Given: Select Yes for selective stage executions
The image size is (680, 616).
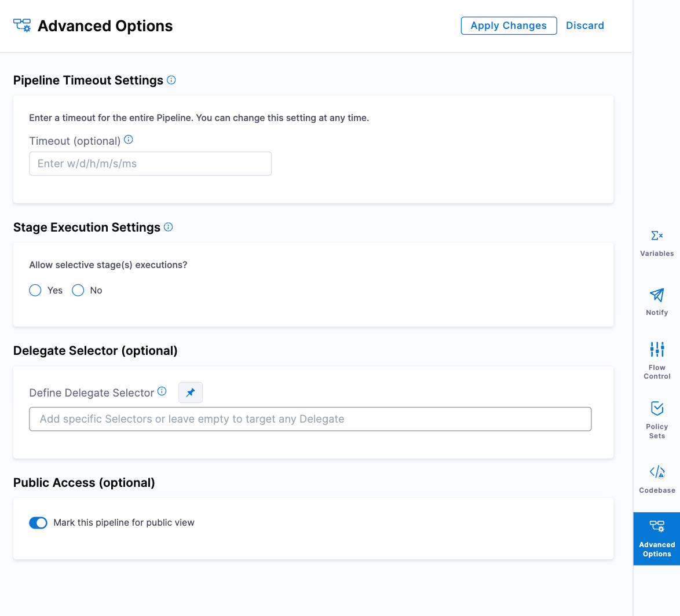Looking at the screenshot, I should pyautogui.click(x=35, y=290).
